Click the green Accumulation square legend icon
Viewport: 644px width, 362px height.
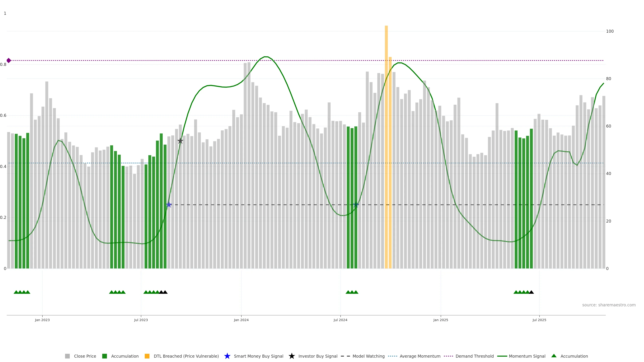[x=104, y=356]
